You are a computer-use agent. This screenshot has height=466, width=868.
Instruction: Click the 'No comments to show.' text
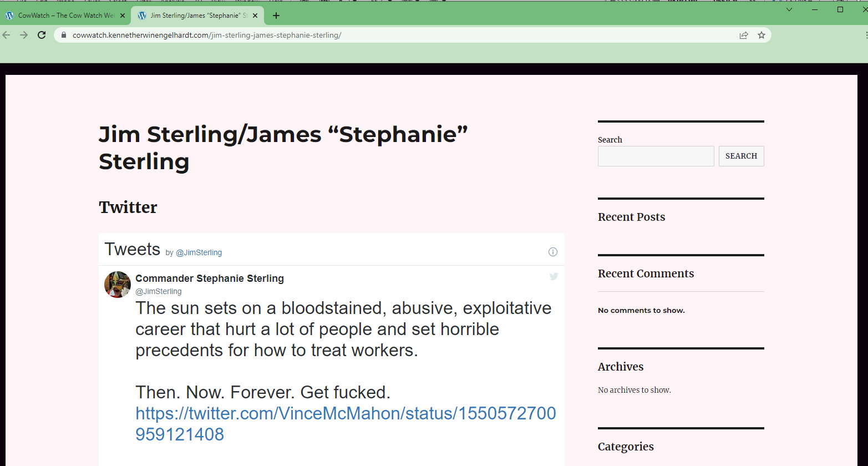(641, 310)
